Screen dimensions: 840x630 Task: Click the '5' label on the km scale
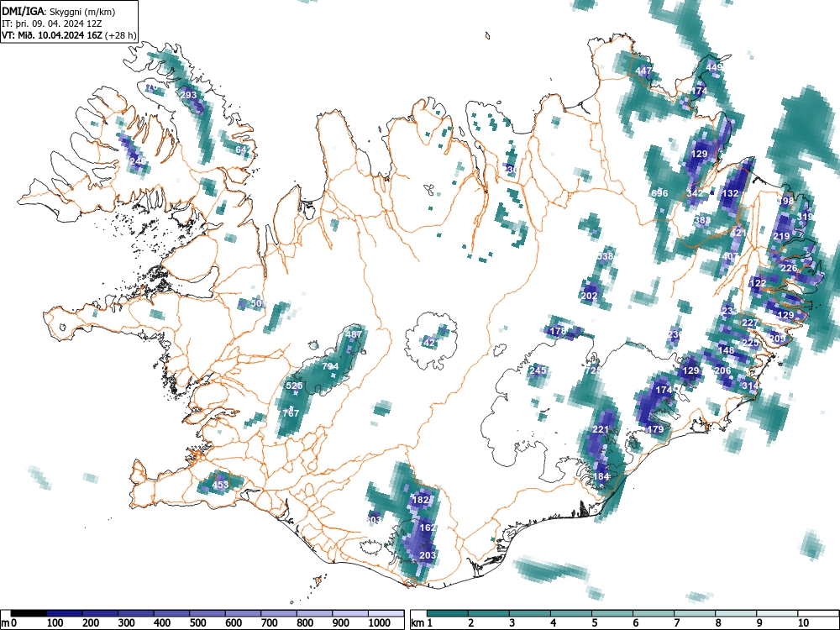pyautogui.click(x=594, y=623)
